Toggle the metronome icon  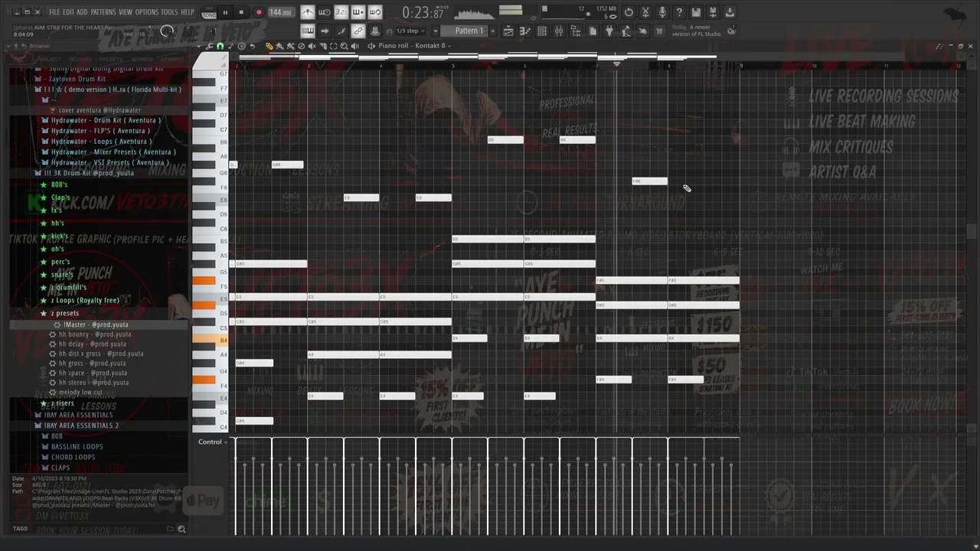pyautogui.click(x=307, y=12)
